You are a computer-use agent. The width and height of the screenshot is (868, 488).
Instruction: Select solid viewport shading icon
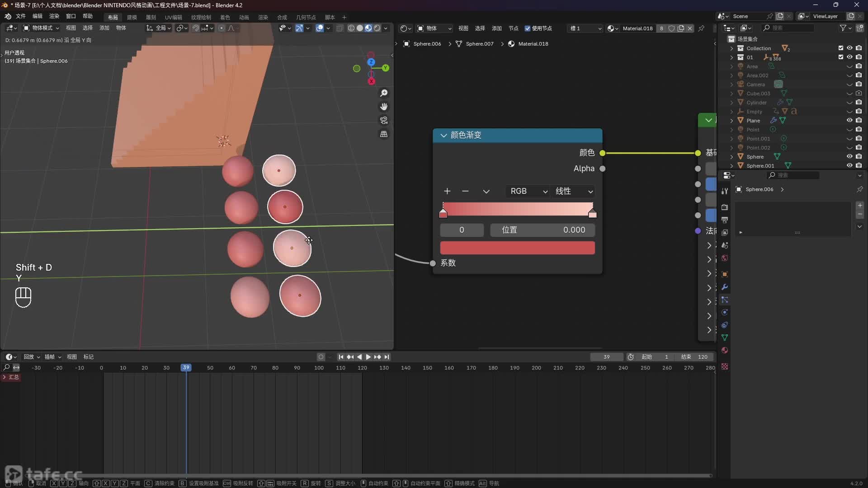pyautogui.click(x=360, y=28)
